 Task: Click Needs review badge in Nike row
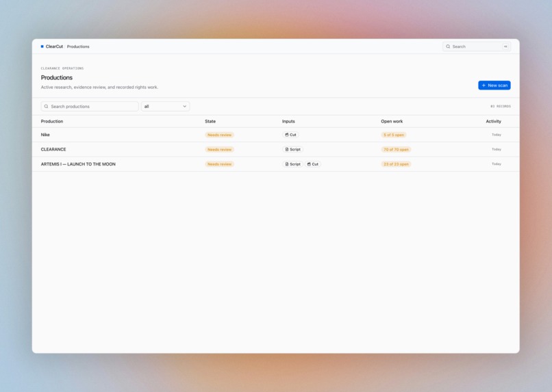pos(219,135)
